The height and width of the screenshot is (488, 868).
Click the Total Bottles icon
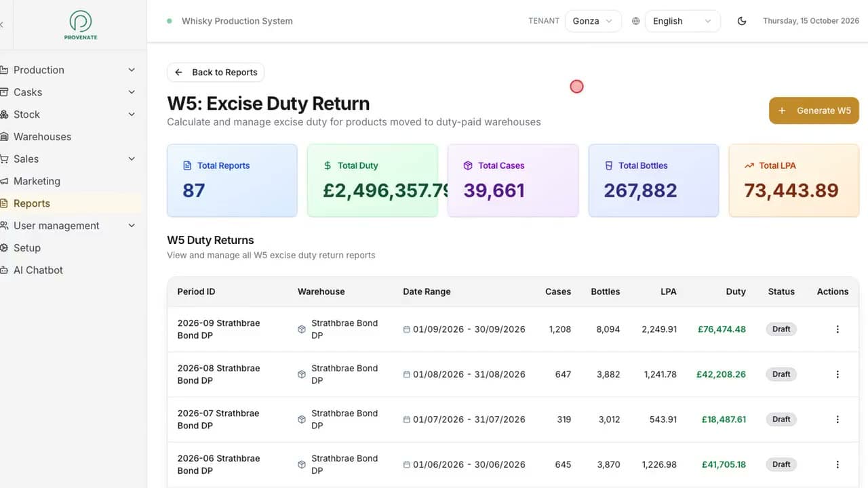click(x=608, y=165)
